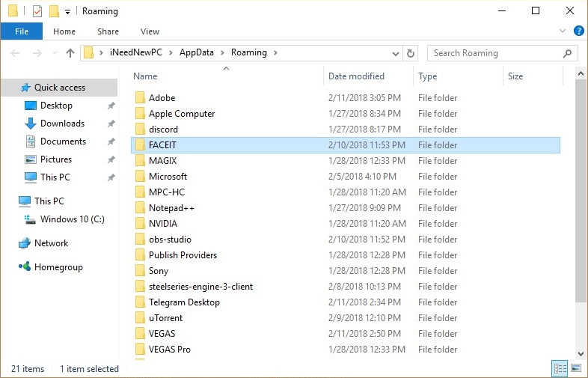588x378 pixels.
Task: Select the Microsoft folder icon
Action: [140, 177]
